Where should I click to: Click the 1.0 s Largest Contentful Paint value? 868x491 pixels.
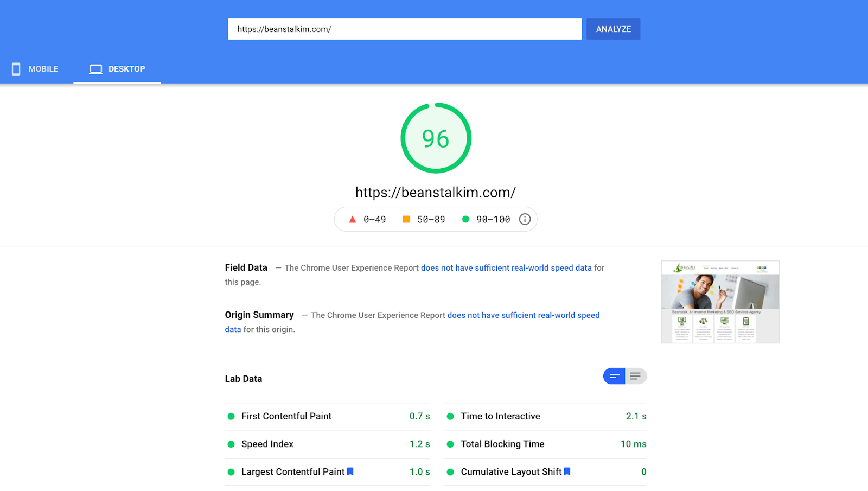coord(420,472)
